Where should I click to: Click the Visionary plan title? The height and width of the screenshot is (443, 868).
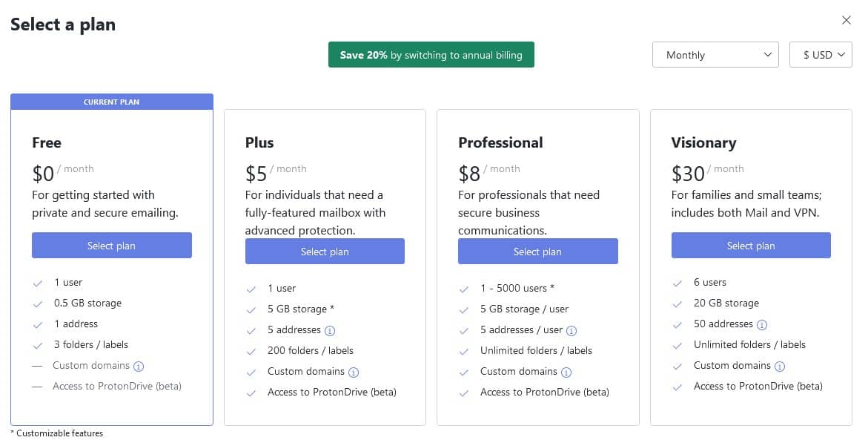point(703,142)
